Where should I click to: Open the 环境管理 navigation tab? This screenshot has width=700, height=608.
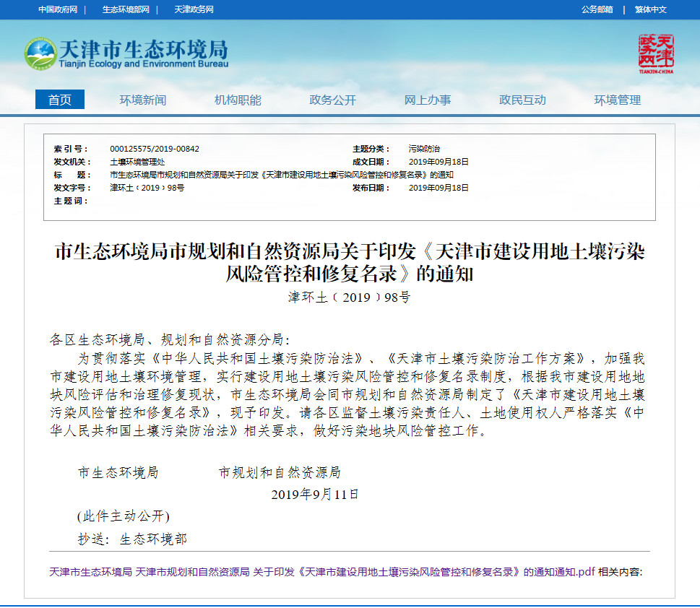[x=618, y=100]
